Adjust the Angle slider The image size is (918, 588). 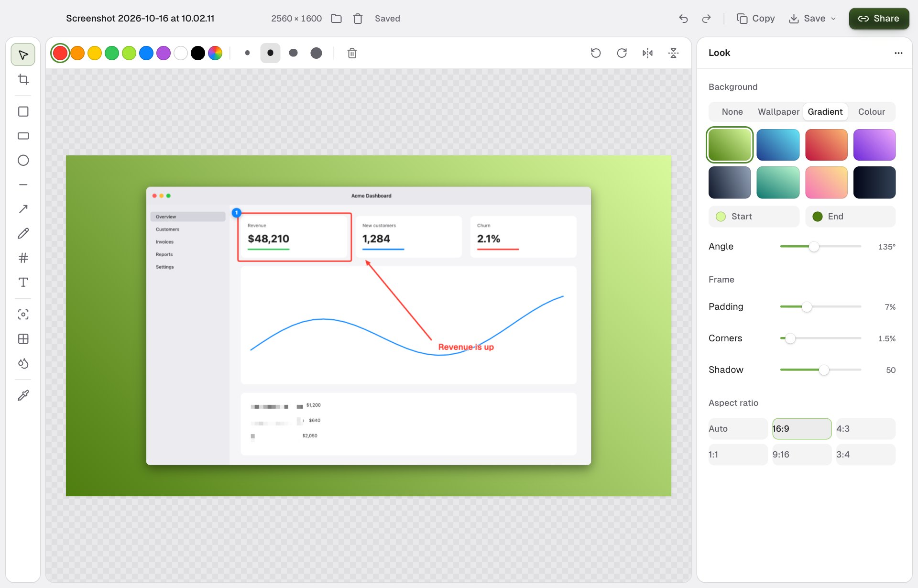(820, 247)
